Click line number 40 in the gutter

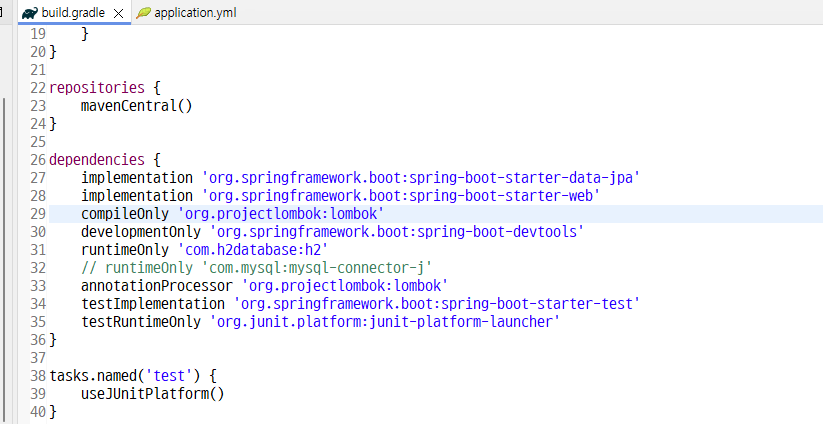click(x=38, y=412)
